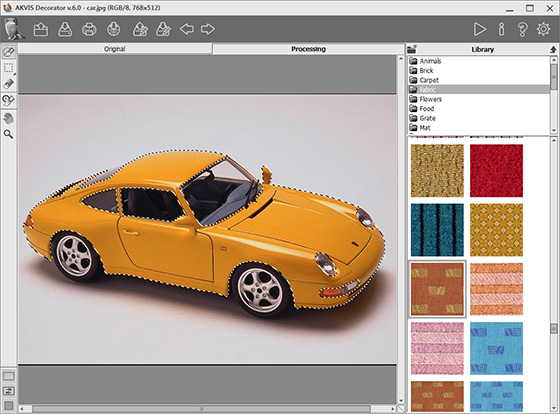Choose the light blue square-motif texture
Screen dimensions: 560x414
(x=496, y=349)
